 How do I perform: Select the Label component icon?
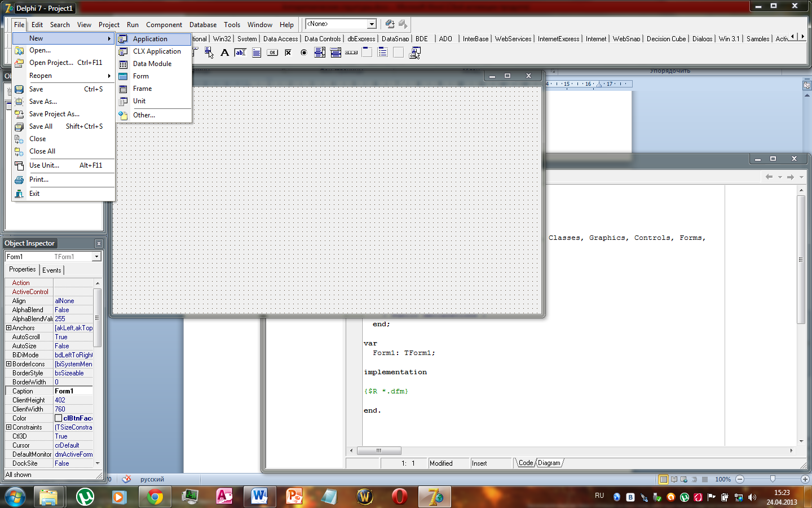click(224, 52)
